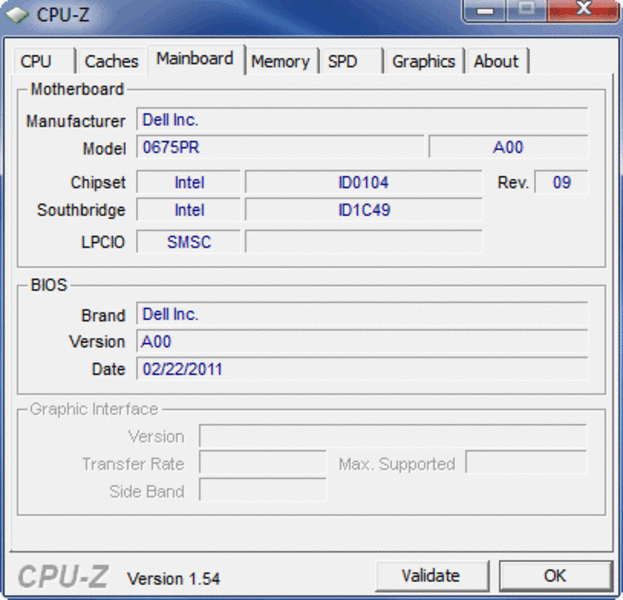Click the BIOS Brand field Dell Inc.
Viewport: 623px width, 600px height.
[362, 314]
